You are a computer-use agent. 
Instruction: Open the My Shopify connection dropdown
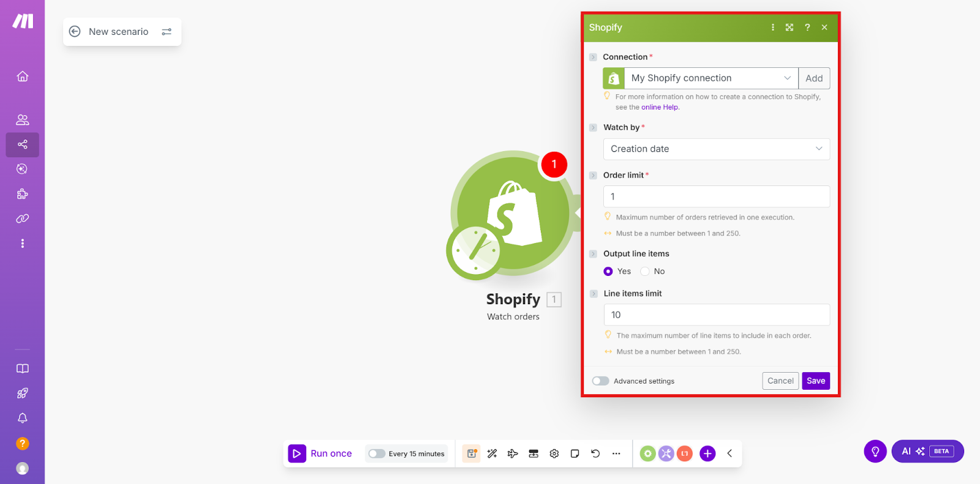(711, 78)
